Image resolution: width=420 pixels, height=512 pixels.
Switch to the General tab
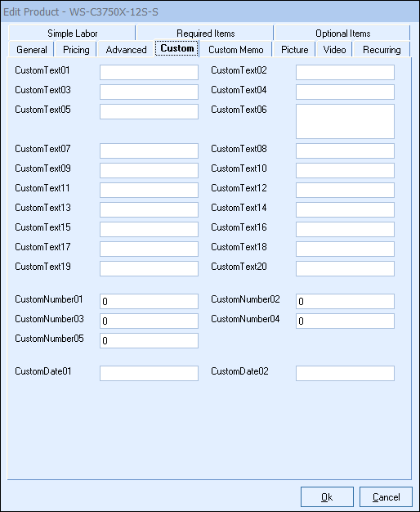[x=32, y=50]
